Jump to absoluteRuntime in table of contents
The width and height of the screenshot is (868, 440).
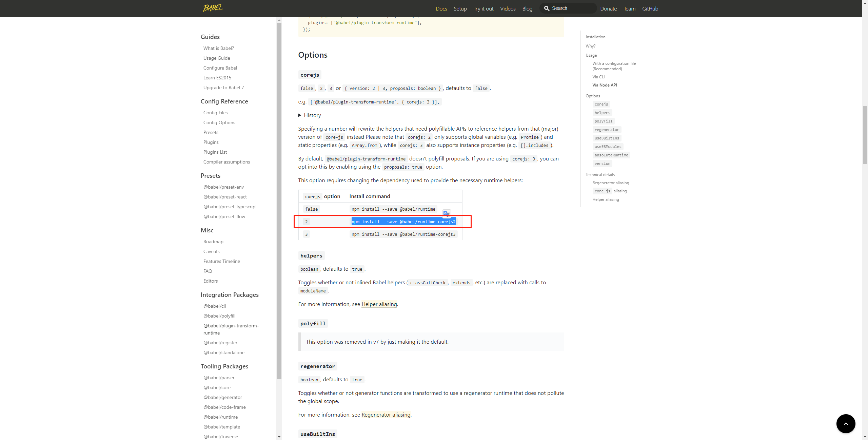click(611, 155)
